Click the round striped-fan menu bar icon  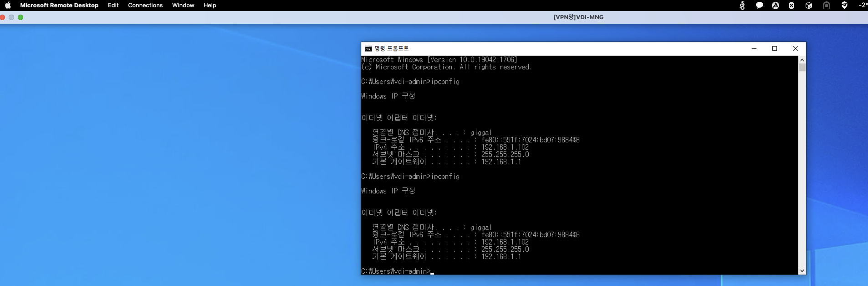[776, 5]
